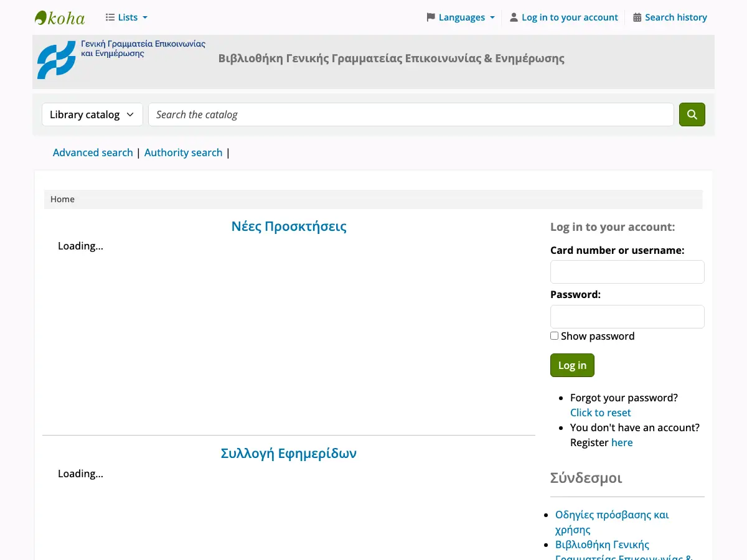This screenshot has height=560, width=747.
Task: Focus the Search the catalog field
Action: coord(411,114)
